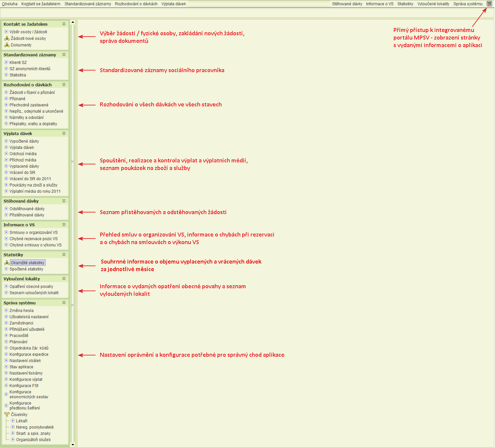Image resolution: width=495 pixels, height=448 pixels.
Task: Click the arrow bullet beside Spočtené statistiky
Action: point(6,269)
